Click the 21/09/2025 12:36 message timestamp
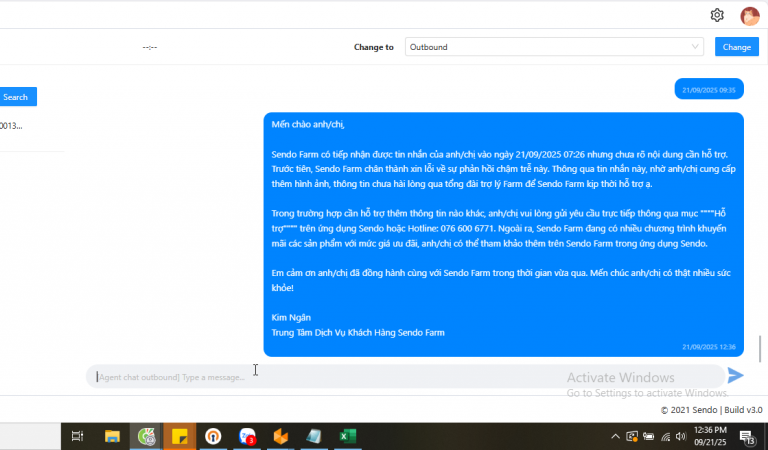 coord(709,347)
